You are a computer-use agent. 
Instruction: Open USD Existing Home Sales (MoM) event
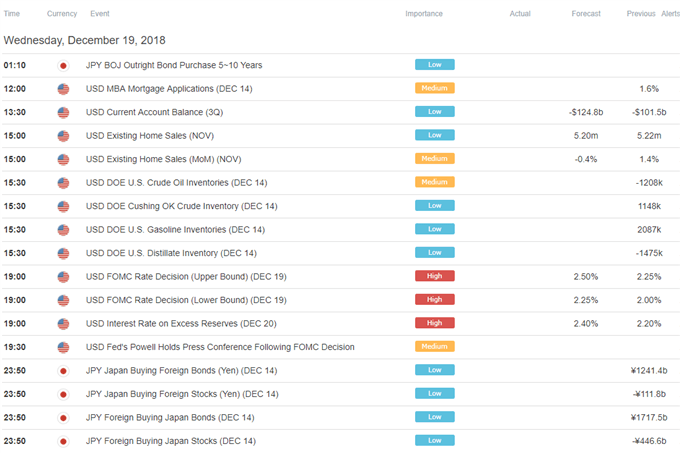tap(163, 159)
